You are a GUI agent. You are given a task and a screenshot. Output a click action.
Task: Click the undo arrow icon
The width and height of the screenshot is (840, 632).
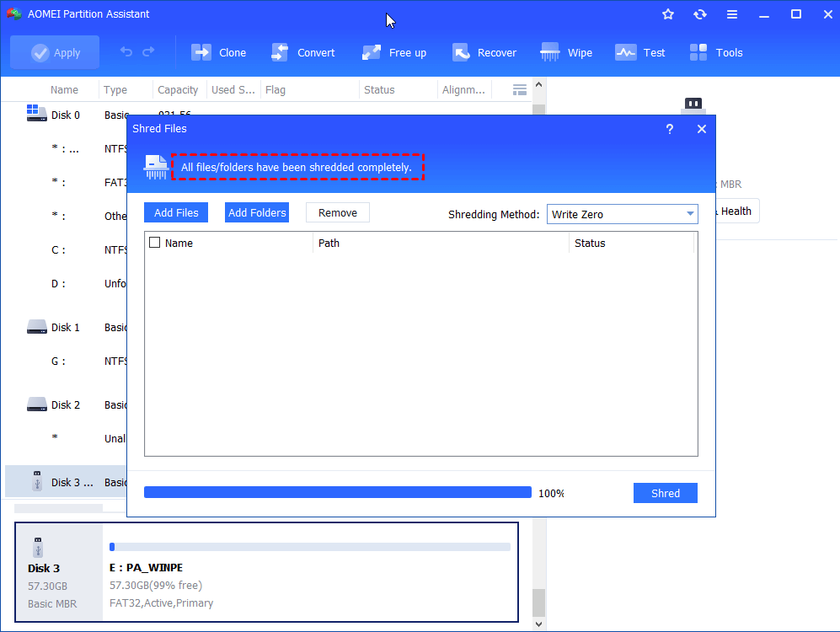pyautogui.click(x=126, y=52)
